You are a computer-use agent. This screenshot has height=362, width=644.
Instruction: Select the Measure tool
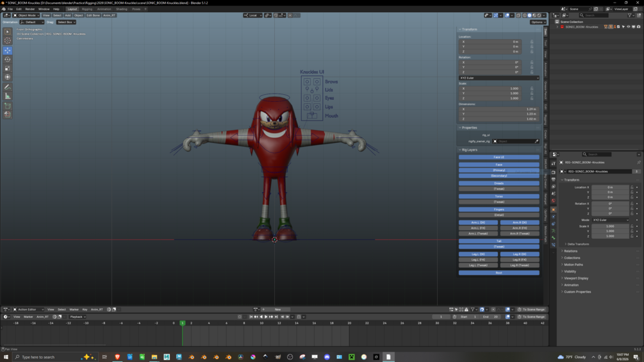coord(8,96)
